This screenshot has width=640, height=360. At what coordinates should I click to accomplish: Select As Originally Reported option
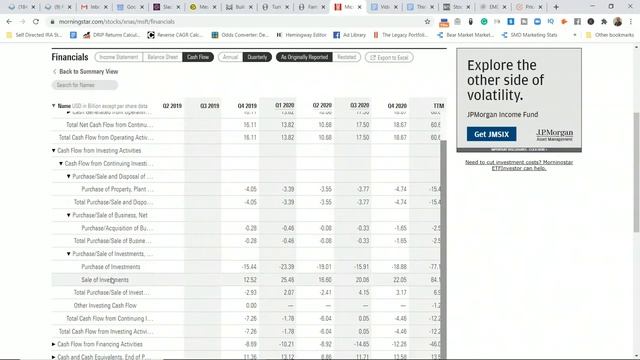[304, 57]
